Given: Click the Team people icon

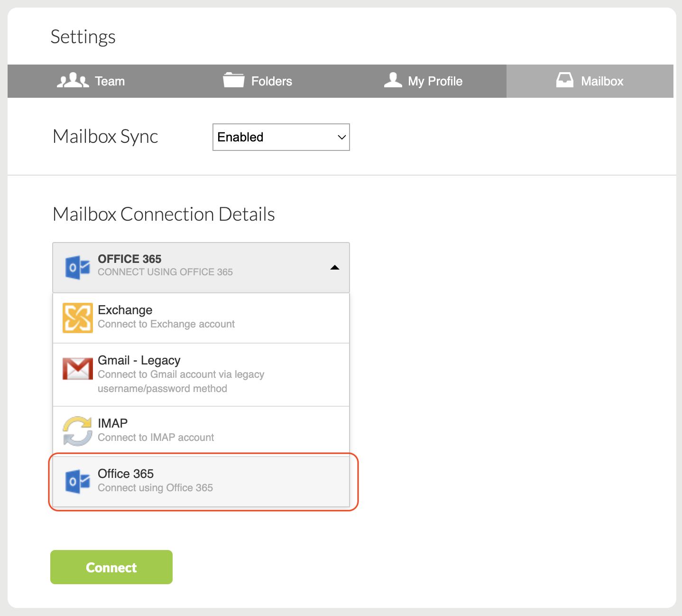Looking at the screenshot, I should (73, 81).
